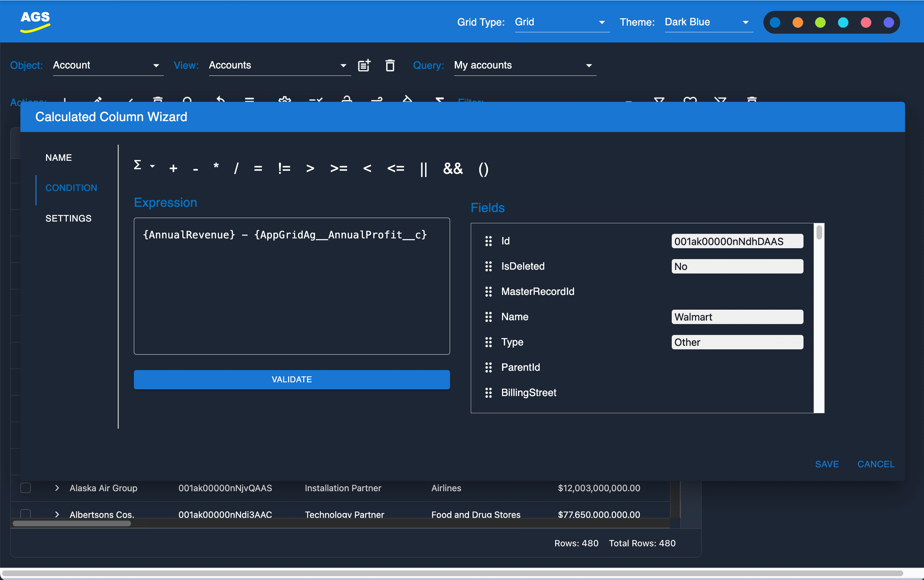Screen dimensions: 924x580
Task: Pick the pink theme color swatch
Action: 866,22
